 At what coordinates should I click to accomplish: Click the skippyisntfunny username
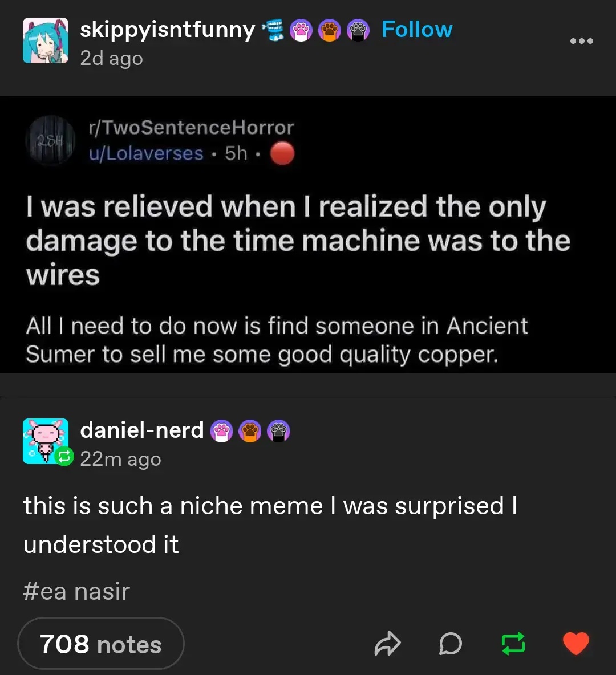167,30
